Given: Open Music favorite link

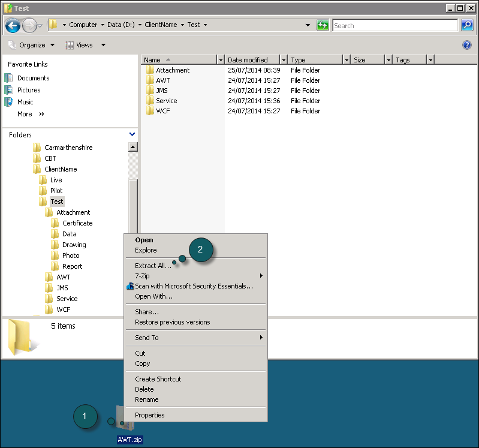Looking at the screenshot, I should tap(25, 102).
